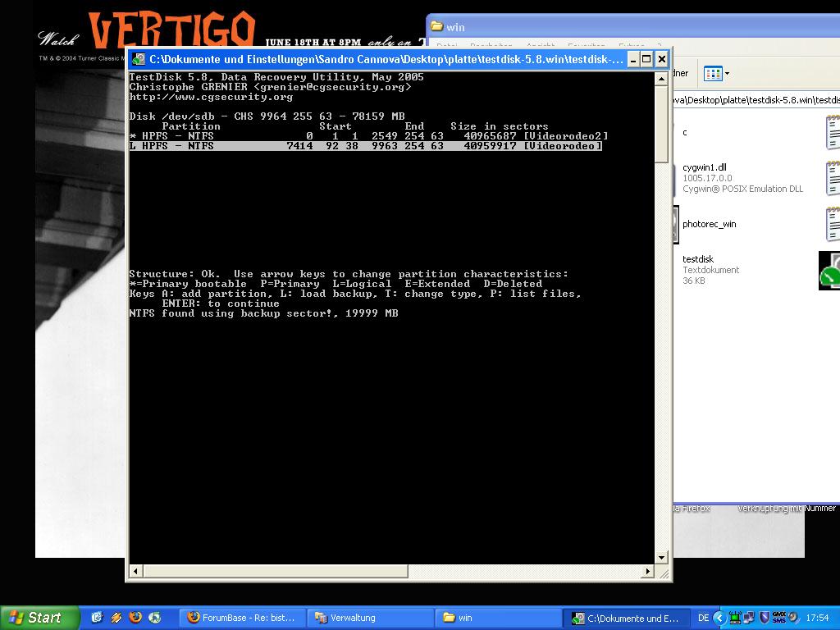
Task: Click console horizontal scrollbar thumb
Action: (276, 571)
